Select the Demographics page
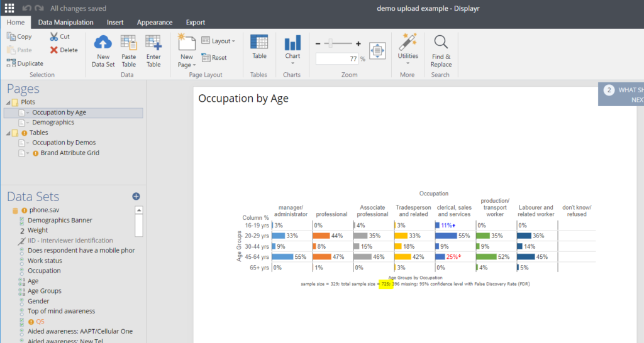This screenshot has height=343, width=644. (53, 122)
